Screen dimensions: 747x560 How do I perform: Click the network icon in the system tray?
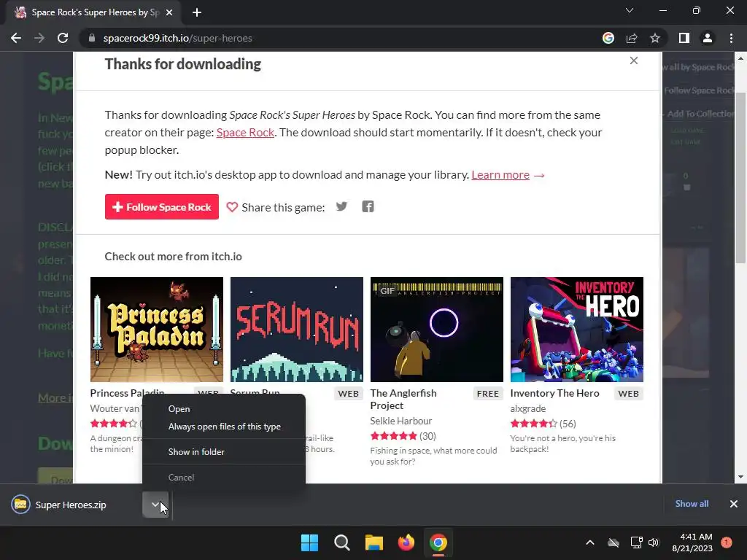(636, 542)
